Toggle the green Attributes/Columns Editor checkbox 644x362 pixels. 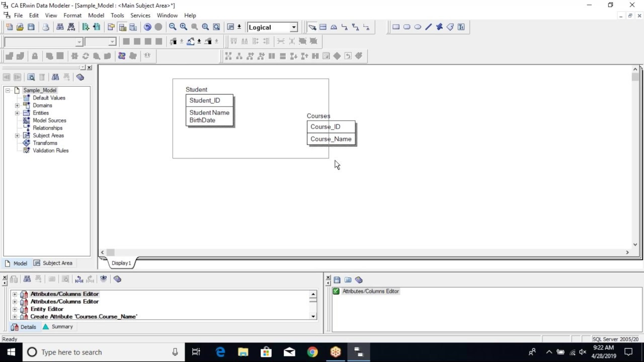click(336, 291)
